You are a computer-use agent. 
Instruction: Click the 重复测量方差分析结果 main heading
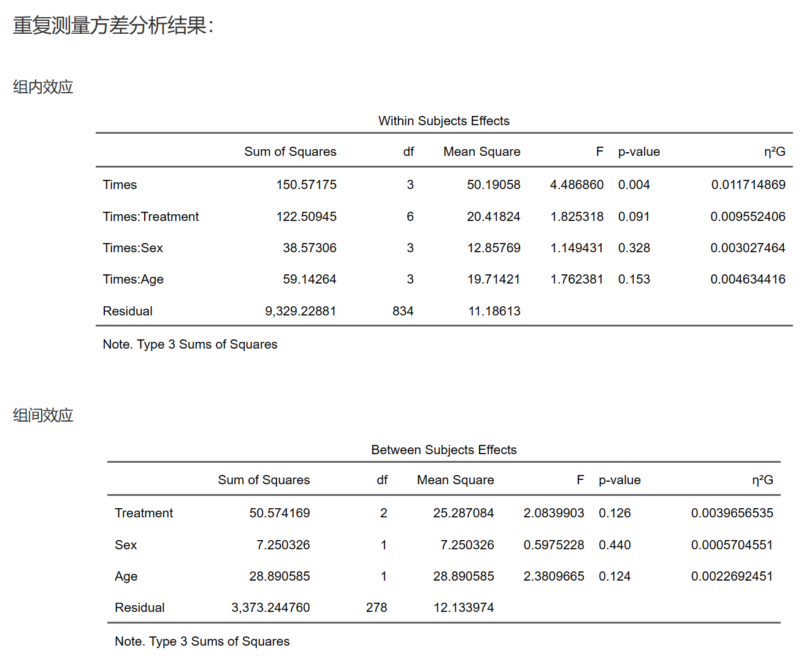(113, 26)
